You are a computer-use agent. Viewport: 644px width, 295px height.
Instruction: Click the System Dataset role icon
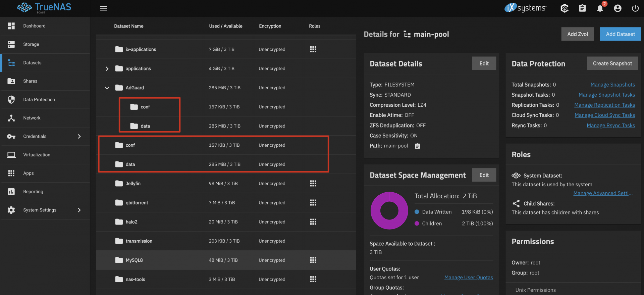[x=516, y=176]
